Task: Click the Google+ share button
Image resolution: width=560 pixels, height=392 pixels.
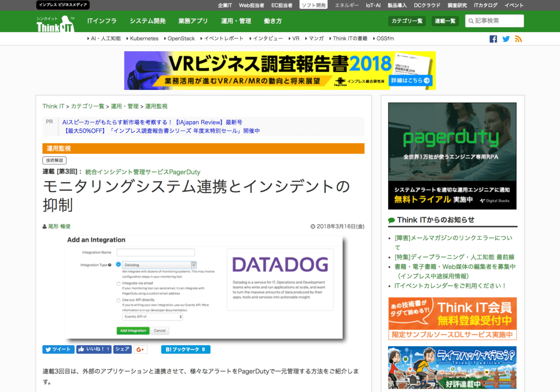Action: 140,349
